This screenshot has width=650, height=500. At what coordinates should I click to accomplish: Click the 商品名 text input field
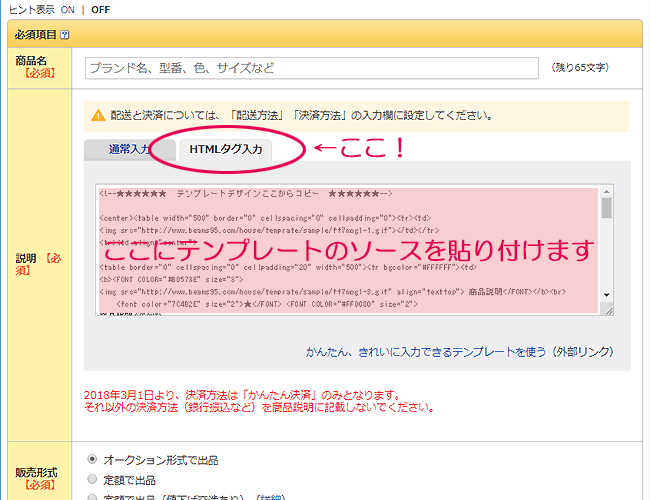coord(310,68)
